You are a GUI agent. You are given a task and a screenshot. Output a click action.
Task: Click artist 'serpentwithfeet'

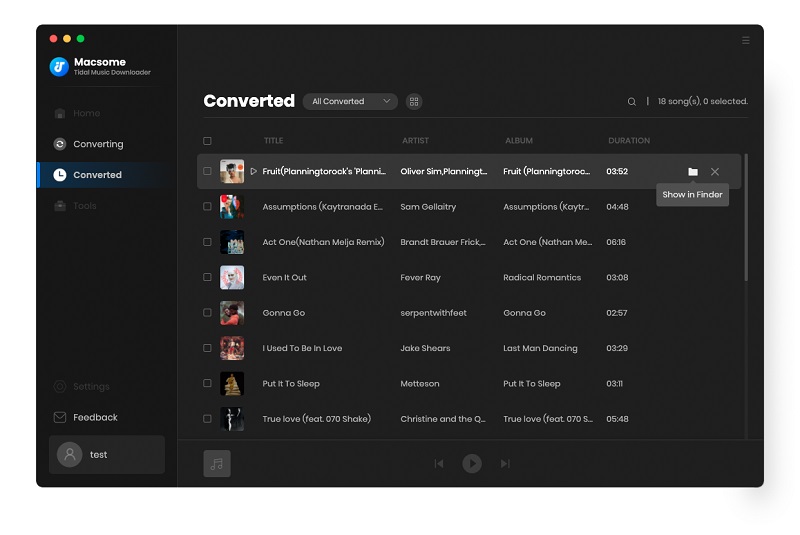433,313
